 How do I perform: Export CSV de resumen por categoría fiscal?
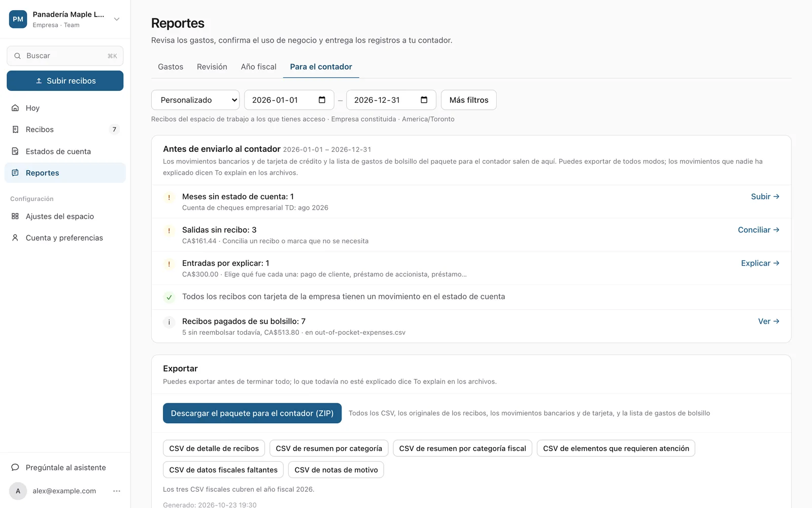[x=462, y=449]
